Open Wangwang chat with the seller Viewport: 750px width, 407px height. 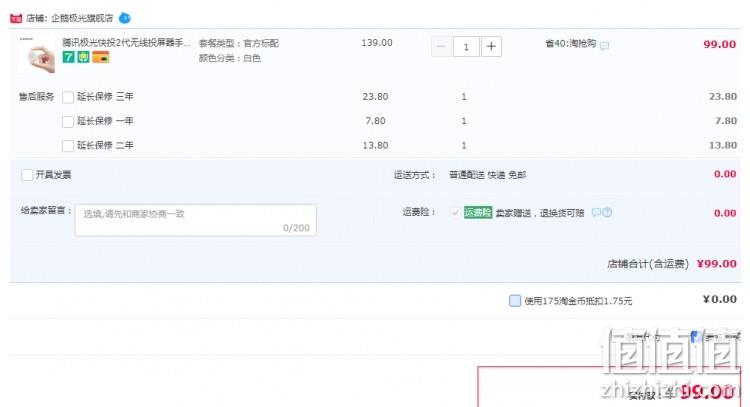coord(124,18)
